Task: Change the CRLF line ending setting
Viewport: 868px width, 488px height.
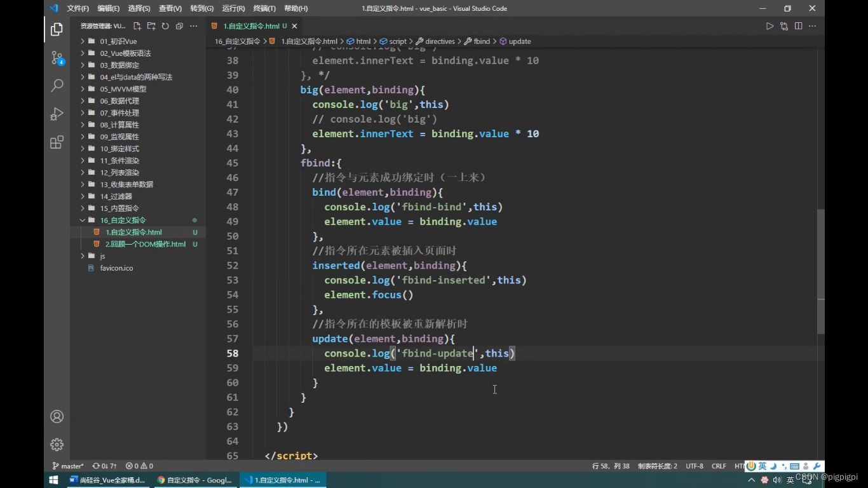Action: tap(719, 466)
